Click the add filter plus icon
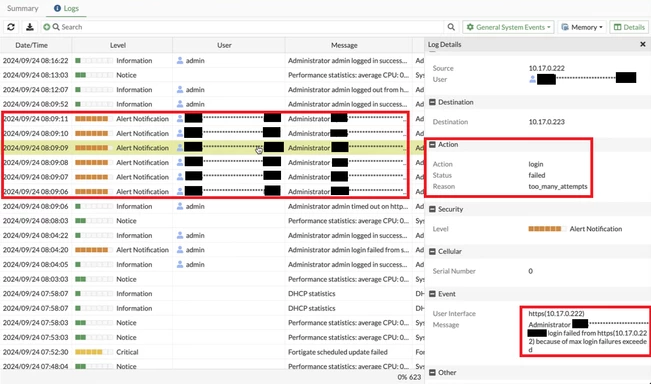Image resolution: width=651 pixels, height=384 pixels. 46,27
